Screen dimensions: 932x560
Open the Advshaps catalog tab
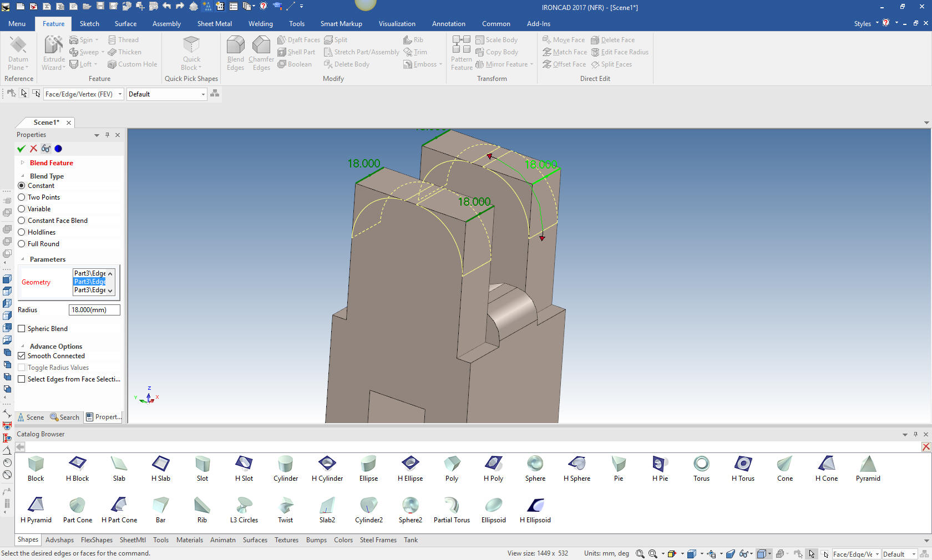click(59, 540)
